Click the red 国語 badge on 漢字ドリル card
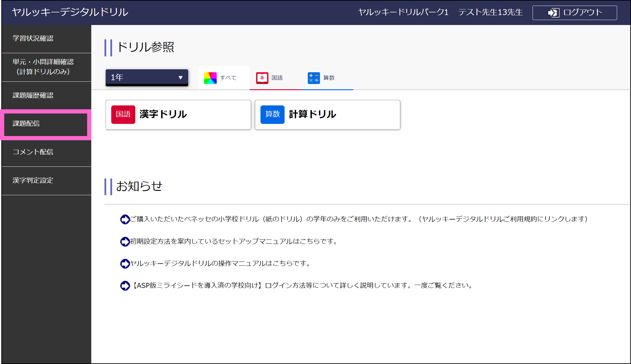The height and width of the screenshot is (364, 631). click(x=123, y=114)
